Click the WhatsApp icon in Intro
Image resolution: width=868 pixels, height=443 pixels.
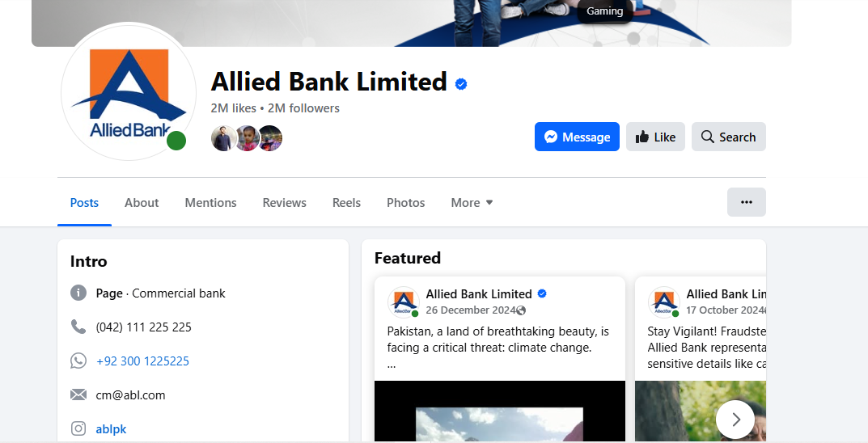point(78,361)
